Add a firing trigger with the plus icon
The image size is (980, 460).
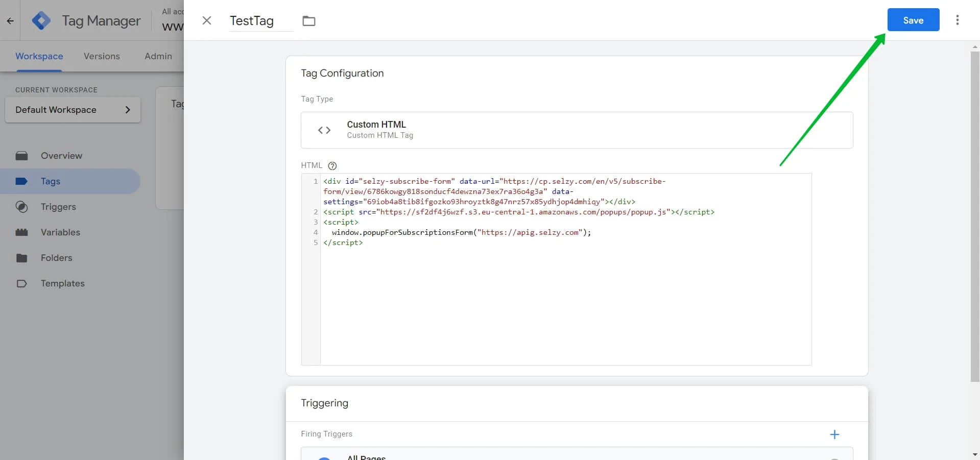coord(834,434)
